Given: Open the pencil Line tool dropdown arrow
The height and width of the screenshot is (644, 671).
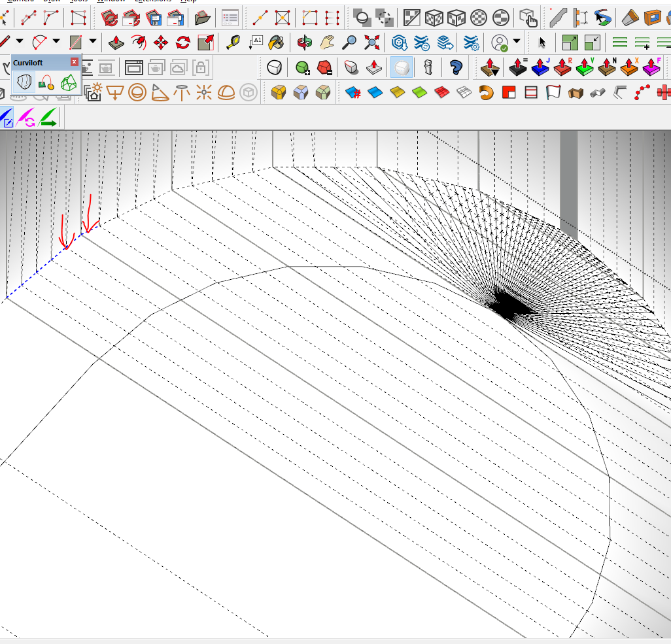Looking at the screenshot, I should click(x=20, y=41).
